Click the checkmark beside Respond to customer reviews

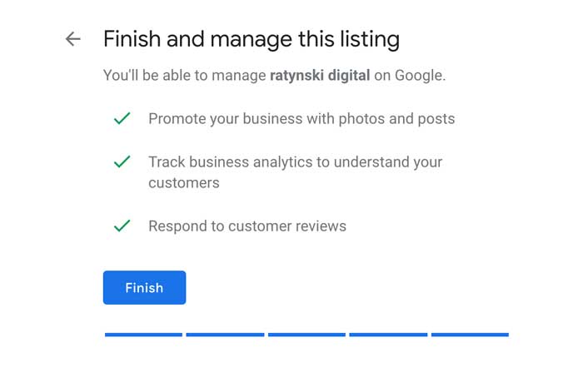(122, 226)
